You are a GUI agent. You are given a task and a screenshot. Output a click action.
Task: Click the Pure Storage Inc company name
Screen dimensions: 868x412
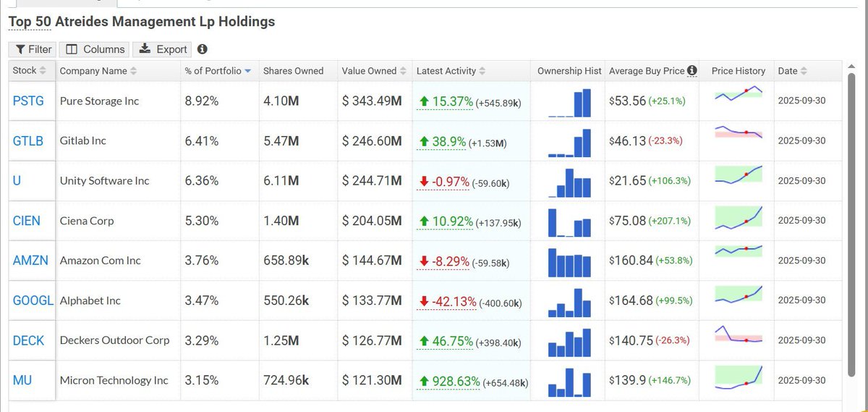click(x=99, y=101)
